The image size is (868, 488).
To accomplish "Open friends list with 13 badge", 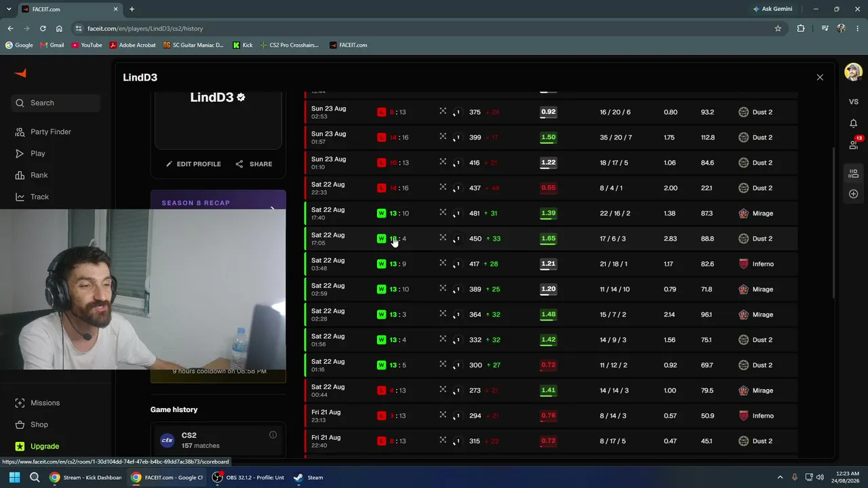I will pyautogui.click(x=854, y=144).
